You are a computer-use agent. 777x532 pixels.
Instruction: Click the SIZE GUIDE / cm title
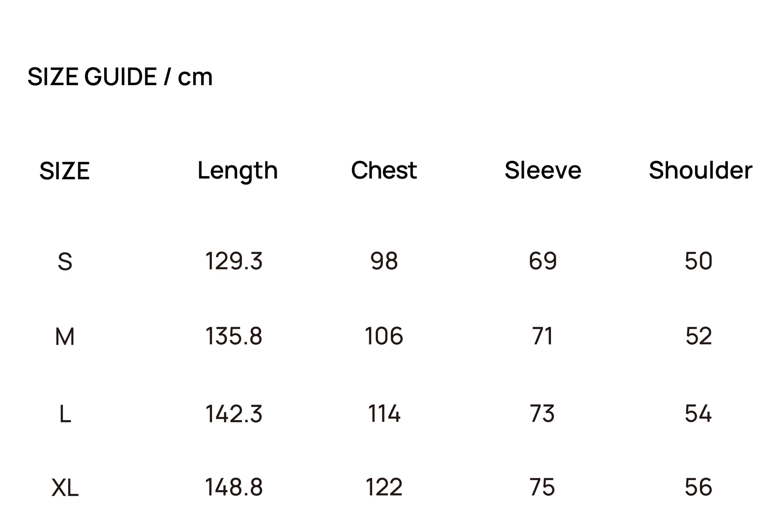click(x=120, y=76)
